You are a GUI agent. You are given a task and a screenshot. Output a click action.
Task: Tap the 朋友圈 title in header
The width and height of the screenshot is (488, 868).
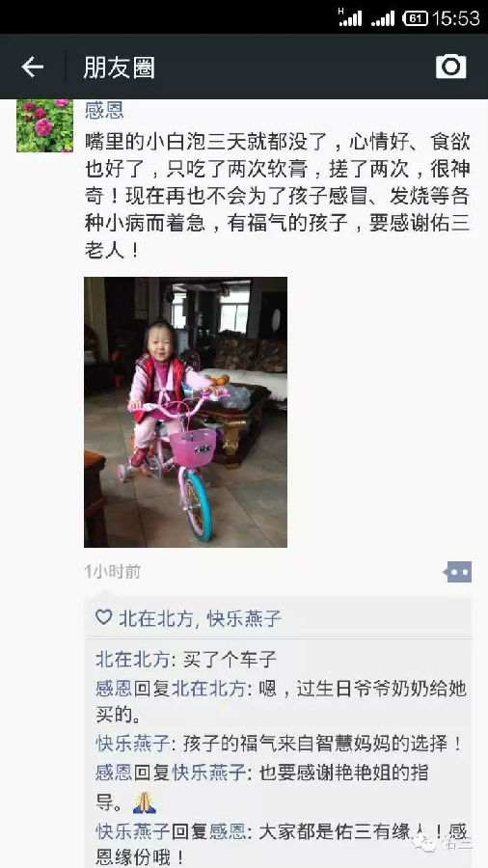119,68
